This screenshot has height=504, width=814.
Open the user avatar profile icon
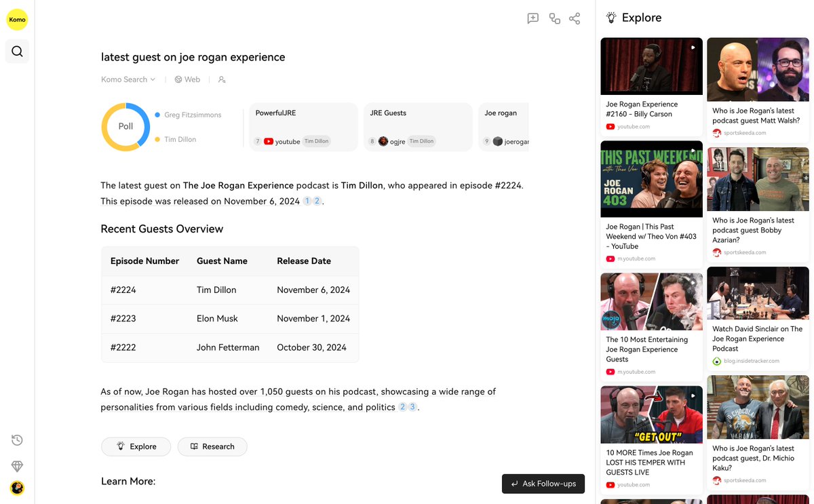17,488
